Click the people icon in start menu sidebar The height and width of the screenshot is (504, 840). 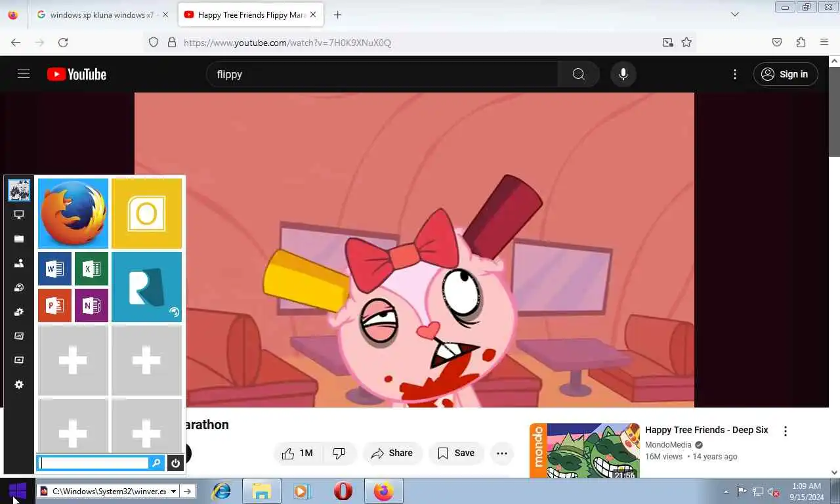click(19, 263)
